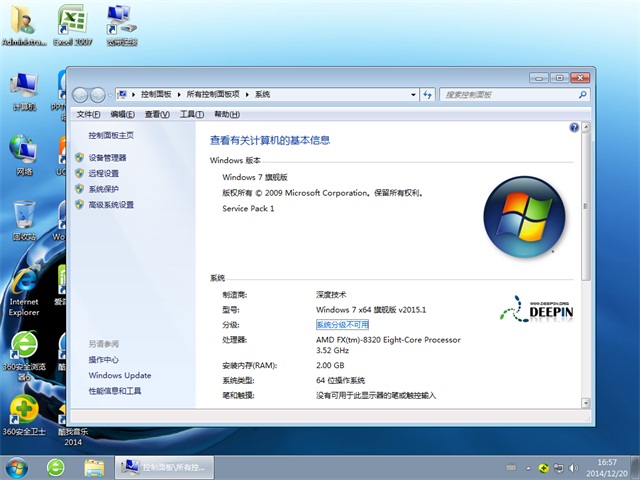640x480 pixels.
Task: Show hidden tray icons arrow
Action: coord(529,468)
